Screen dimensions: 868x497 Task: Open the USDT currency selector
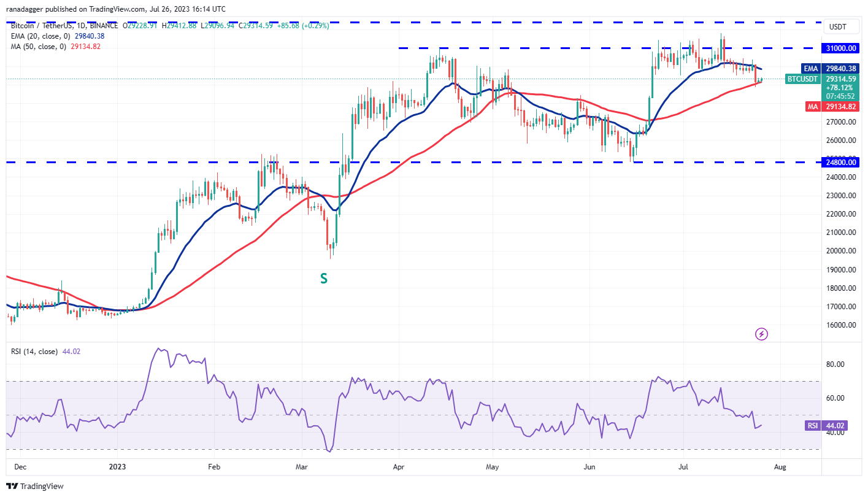[x=837, y=27]
